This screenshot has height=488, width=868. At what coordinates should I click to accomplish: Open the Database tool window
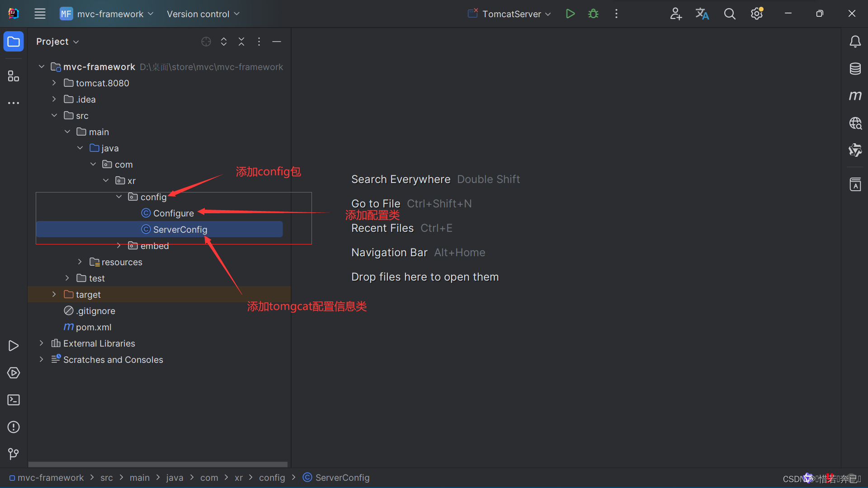pos(855,69)
